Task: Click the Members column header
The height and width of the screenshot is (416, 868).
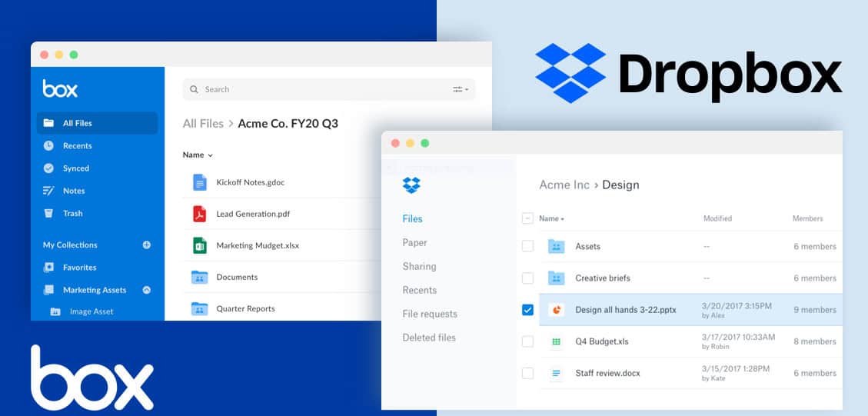Action: 808,219
